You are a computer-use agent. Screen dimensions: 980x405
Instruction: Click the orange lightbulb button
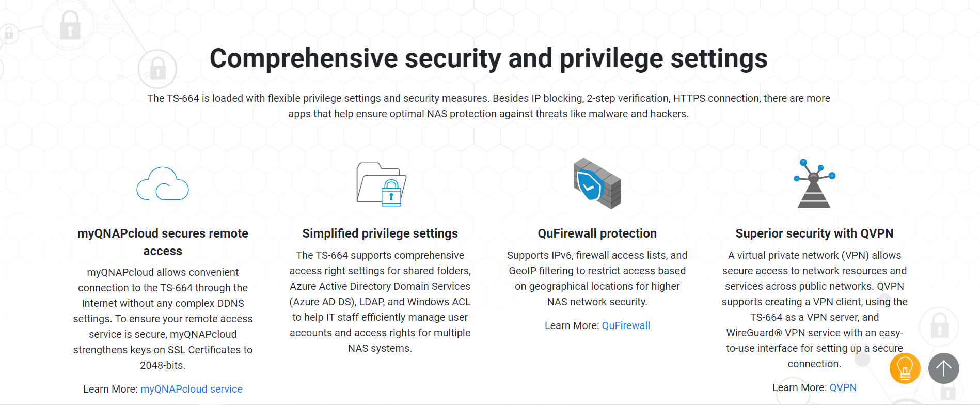[905, 368]
